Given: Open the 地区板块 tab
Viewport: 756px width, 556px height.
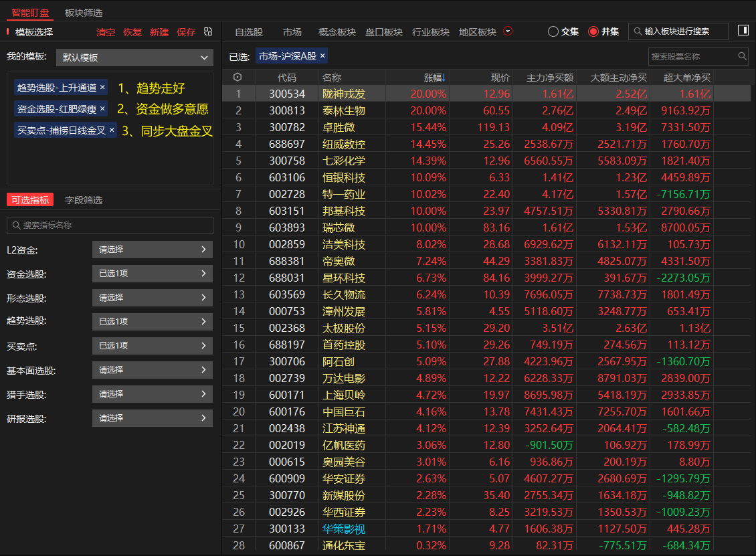Looking at the screenshot, I should [x=477, y=32].
